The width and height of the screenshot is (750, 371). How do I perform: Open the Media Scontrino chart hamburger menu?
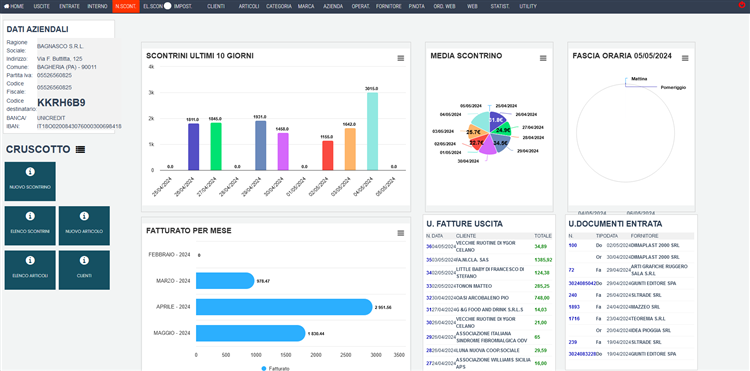coord(543,58)
